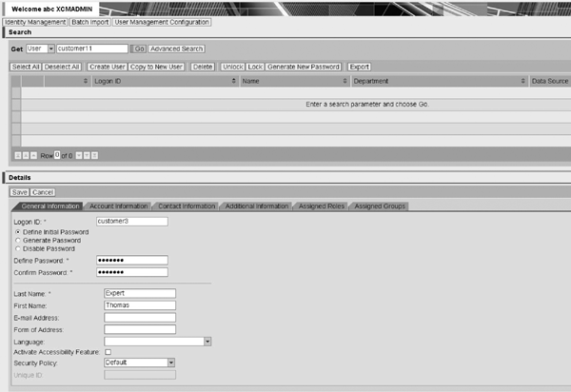Viewport: 571px width, 392px height.
Task: Move up one row in results pager
Action: coord(34,156)
